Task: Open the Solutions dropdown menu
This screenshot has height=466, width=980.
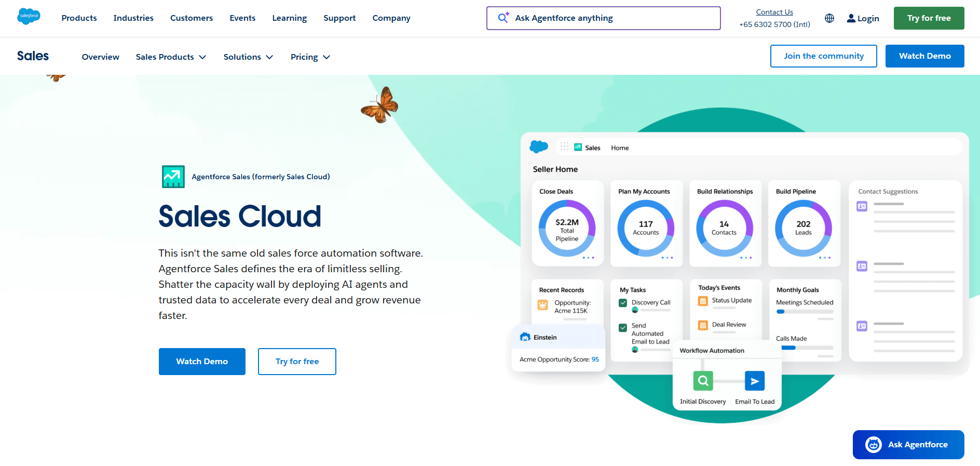Action: coord(248,57)
